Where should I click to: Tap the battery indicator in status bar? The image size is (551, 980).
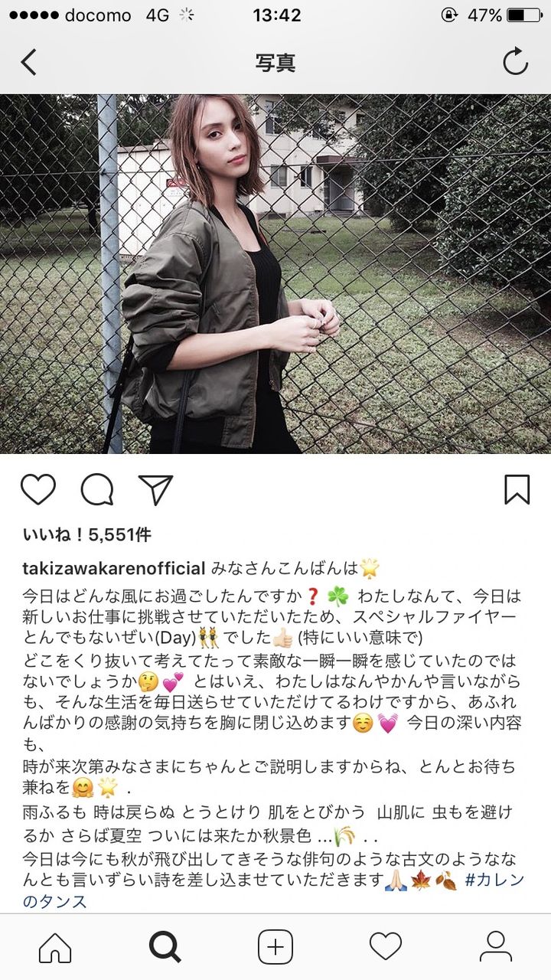click(525, 15)
